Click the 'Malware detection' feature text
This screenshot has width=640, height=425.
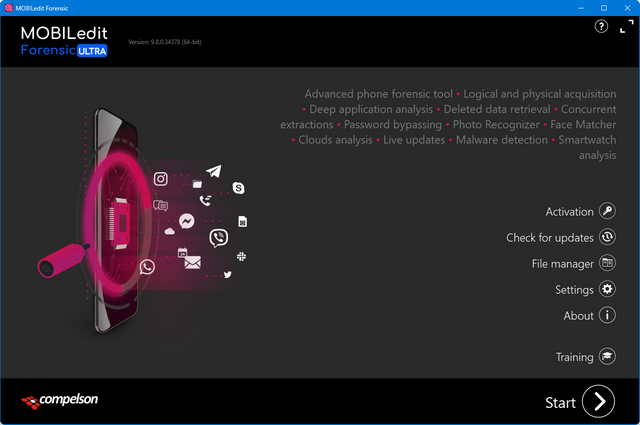tap(502, 140)
